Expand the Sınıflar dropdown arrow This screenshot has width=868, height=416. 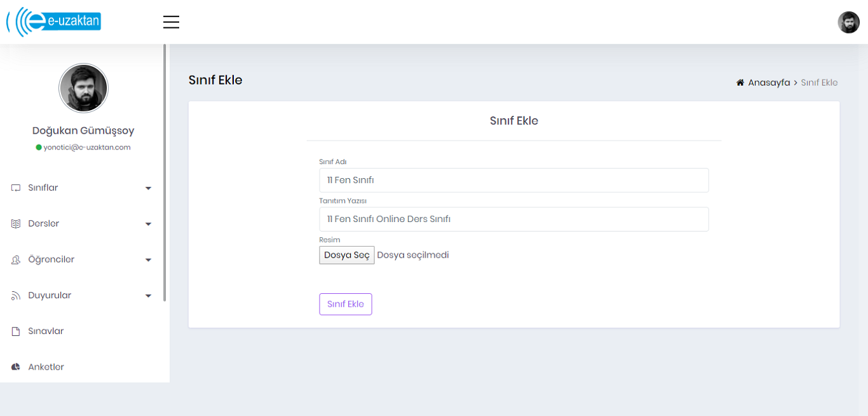click(x=148, y=188)
